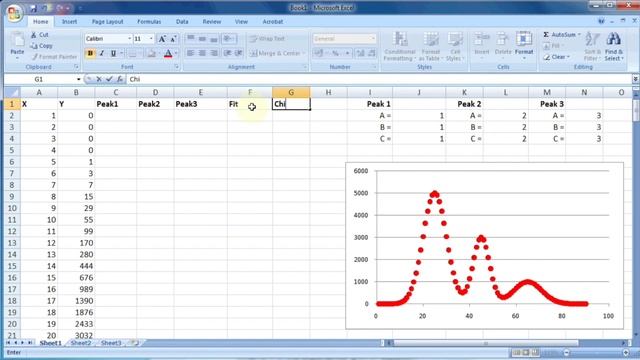The height and width of the screenshot is (360, 640).
Task: Click the formula bar input containing Chi
Action: tap(379, 79)
